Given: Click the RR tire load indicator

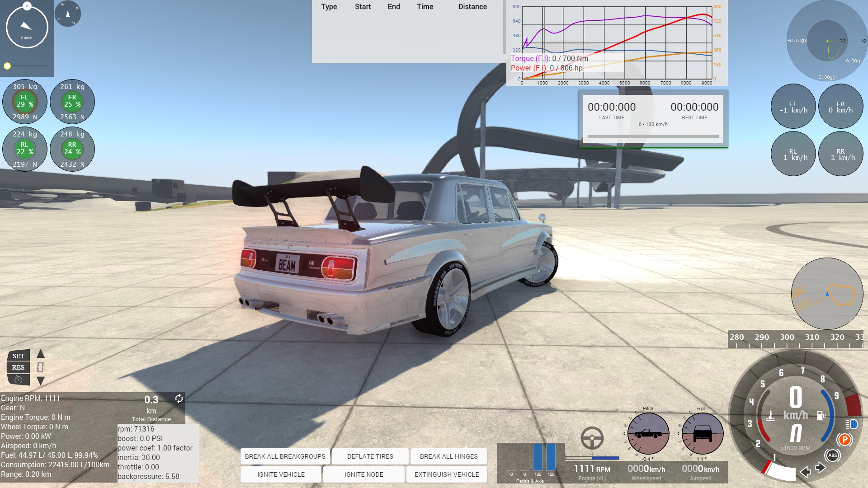Looking at the screenshot, I should pyautogui.click(x=72, y=149).
